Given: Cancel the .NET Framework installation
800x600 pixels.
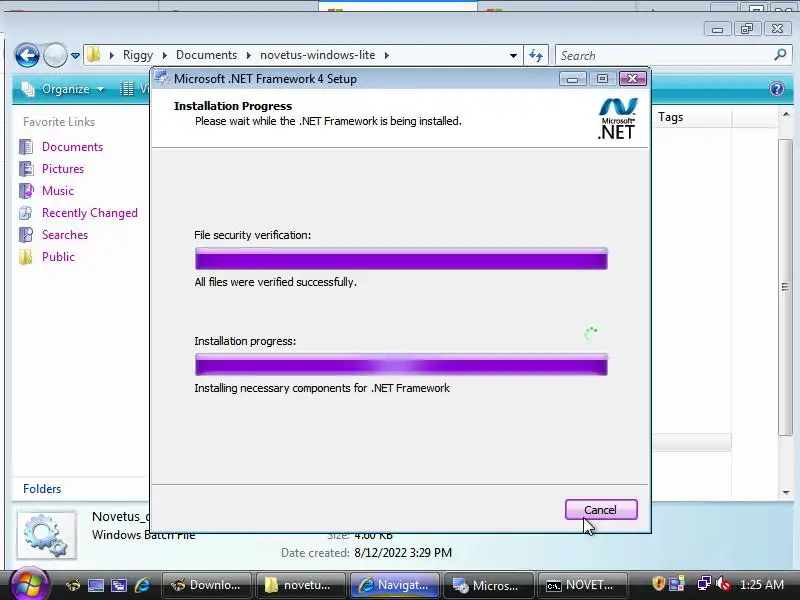Looking at the screenshot, I should coord(601,510).
